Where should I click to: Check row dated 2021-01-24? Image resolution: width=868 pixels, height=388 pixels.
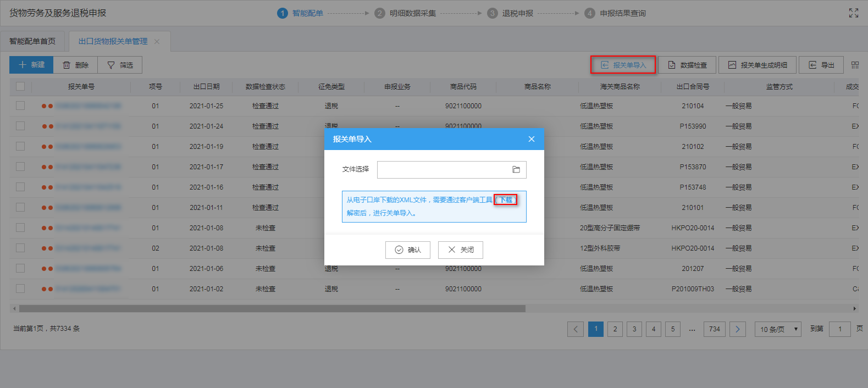pyautogui.click(x=20, y=126)
